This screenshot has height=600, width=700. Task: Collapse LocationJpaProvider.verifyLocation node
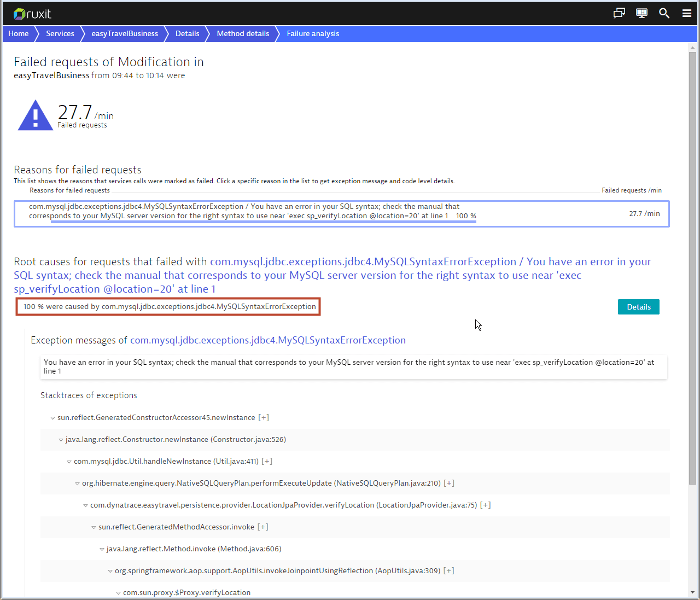[86, 505]
